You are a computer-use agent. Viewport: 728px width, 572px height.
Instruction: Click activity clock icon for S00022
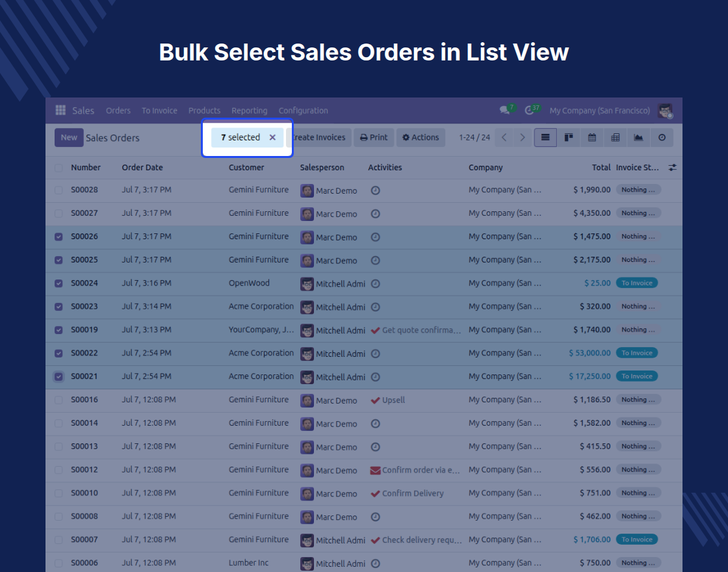[376, 354]
